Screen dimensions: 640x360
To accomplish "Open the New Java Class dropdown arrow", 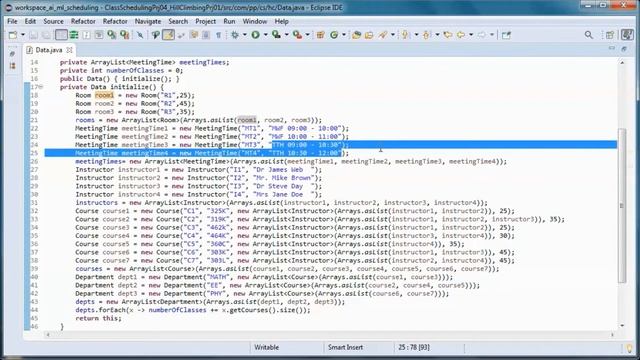I will pyautogui.click(x=344, y=35).
